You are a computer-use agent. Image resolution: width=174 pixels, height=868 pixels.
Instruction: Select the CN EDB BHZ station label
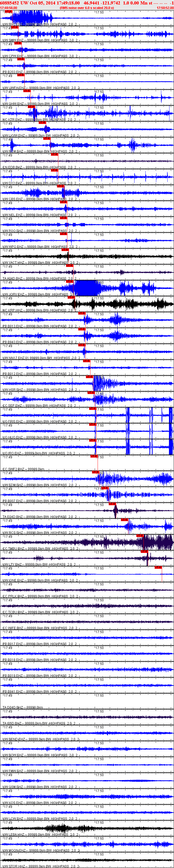[40, 167]
